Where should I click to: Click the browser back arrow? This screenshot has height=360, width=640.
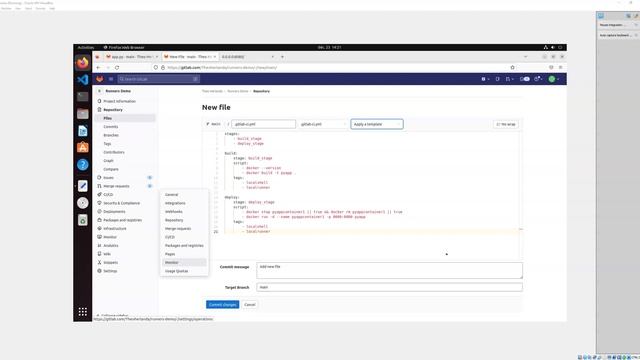click(98, 67)
